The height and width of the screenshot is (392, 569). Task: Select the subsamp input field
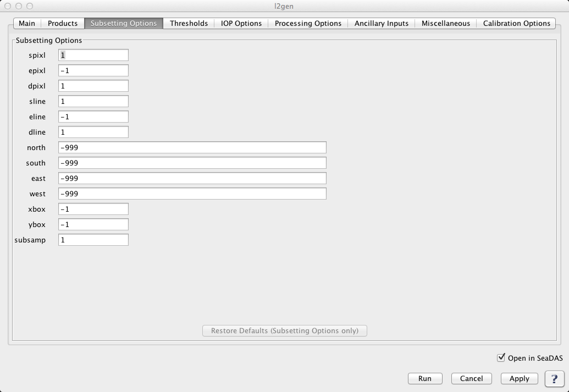[93, 240]
